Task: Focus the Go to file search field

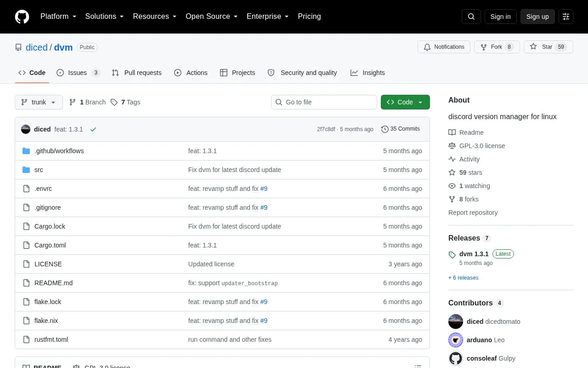Action: tap(324, 102)
